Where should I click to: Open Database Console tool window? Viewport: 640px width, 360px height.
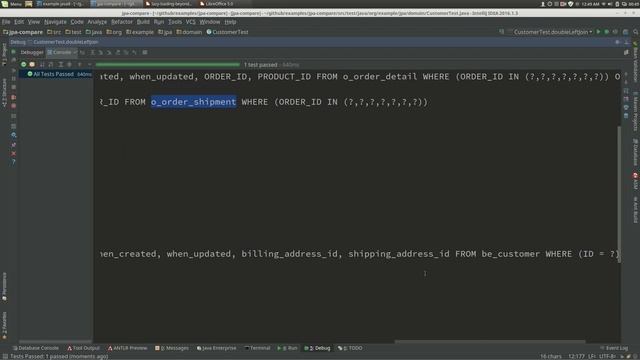pyautogui.click(x=36, y=348)
